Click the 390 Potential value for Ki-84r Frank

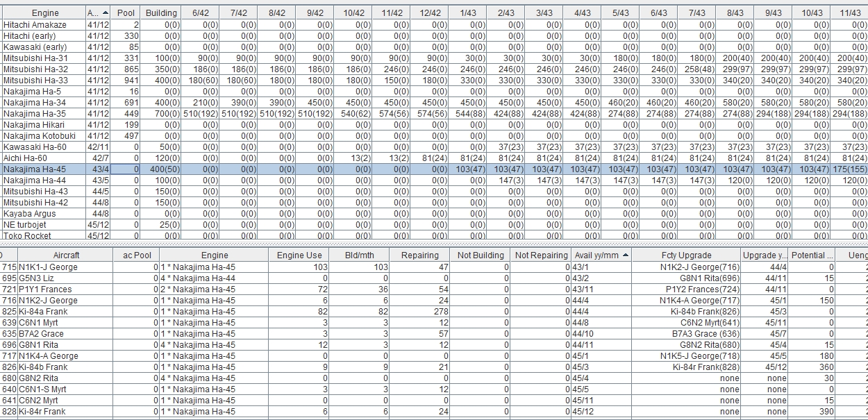coord(812,411)
